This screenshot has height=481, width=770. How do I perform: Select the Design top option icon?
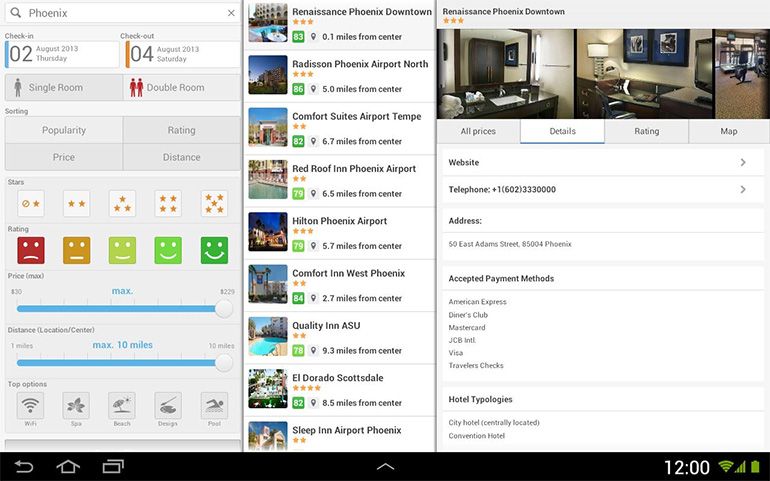pyautogui.click(x=168, y=405)
